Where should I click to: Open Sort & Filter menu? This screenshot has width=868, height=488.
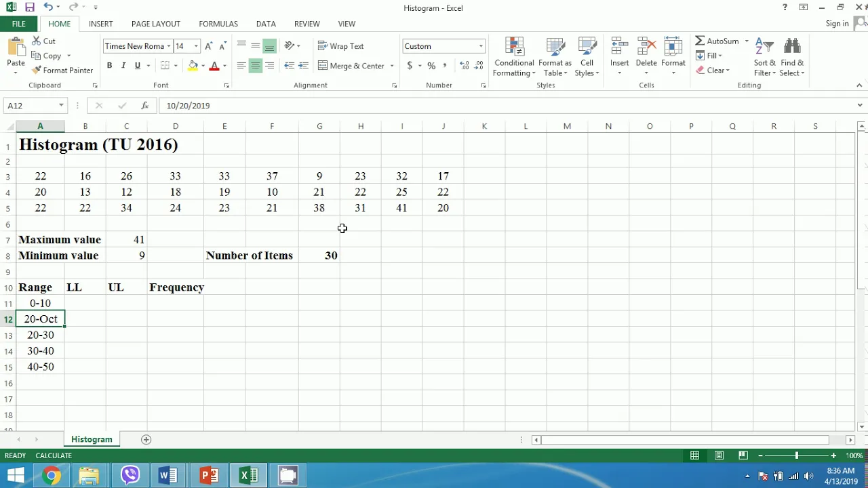[764, 58]
